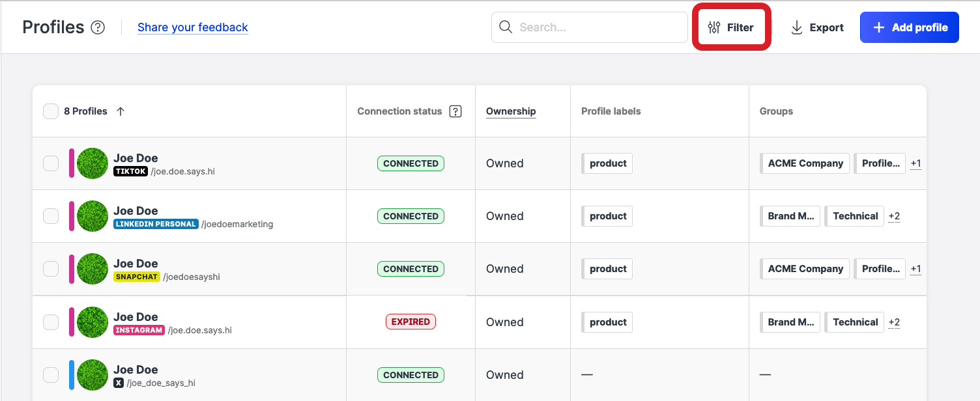The height and width of the screenshot is (401, 980).
Task: Check the checkbox on the Snapchat row
Action: [x=51, y=268]
